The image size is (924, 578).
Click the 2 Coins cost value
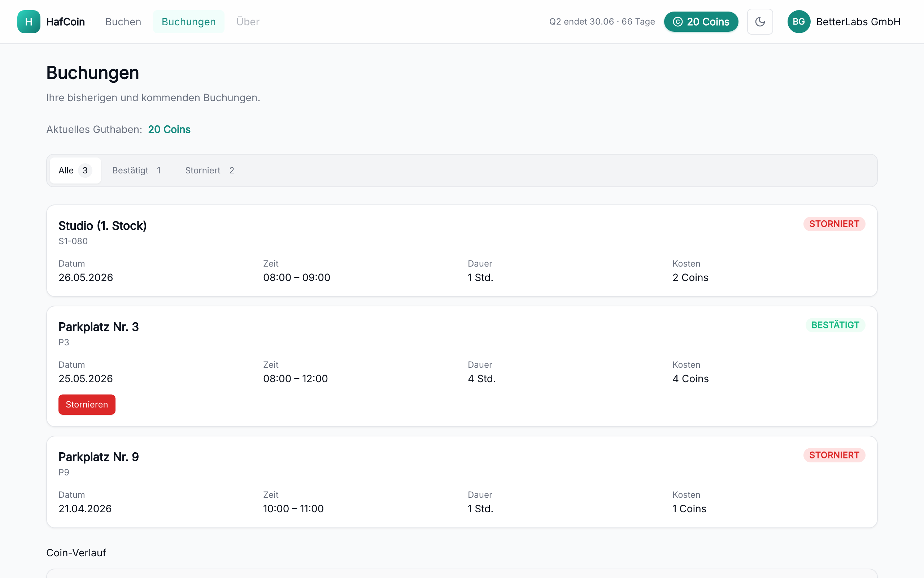click(690, 277)
